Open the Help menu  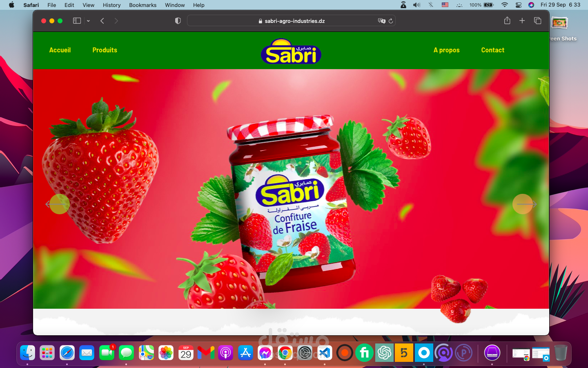point(199,5)
